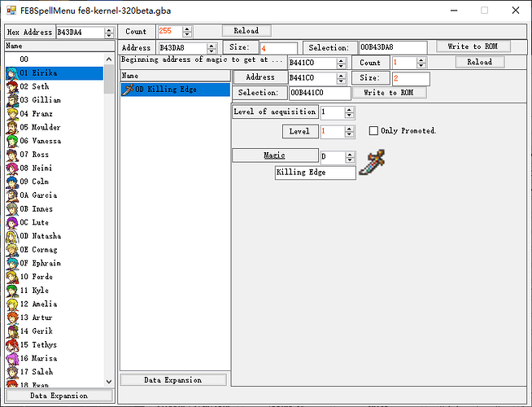Click Vanessa's portrait icon
The height and width of the screenshot is (407, 532).
[x=12, y=141]
